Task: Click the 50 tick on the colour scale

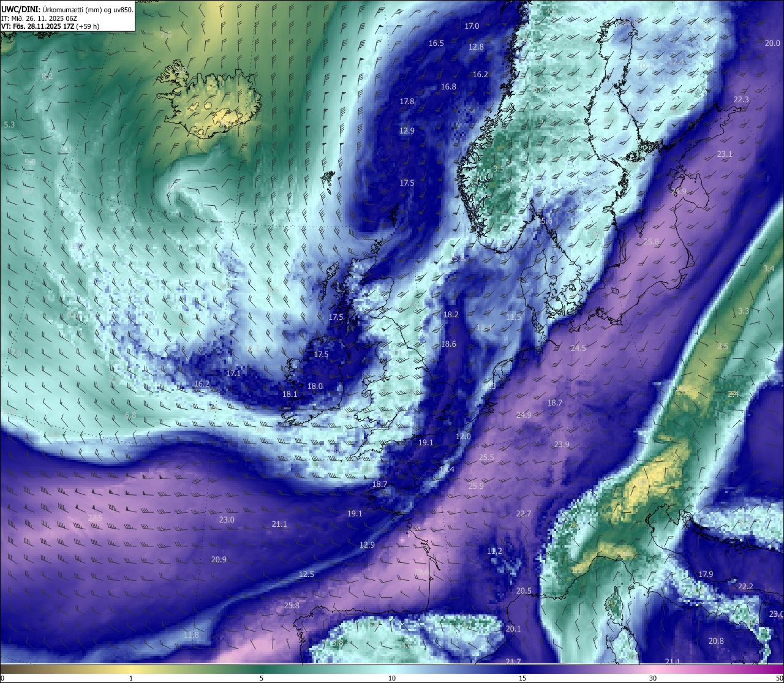Action: (x=779, y=678)
